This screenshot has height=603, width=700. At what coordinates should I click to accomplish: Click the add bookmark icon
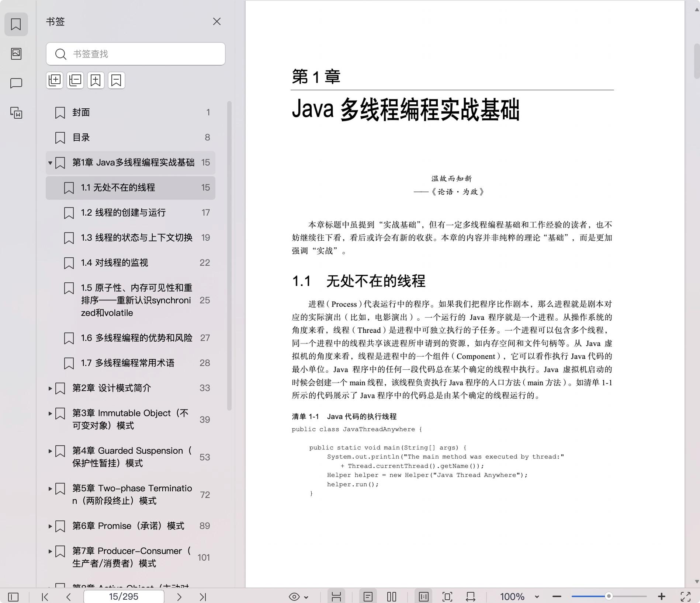point(96,80)
